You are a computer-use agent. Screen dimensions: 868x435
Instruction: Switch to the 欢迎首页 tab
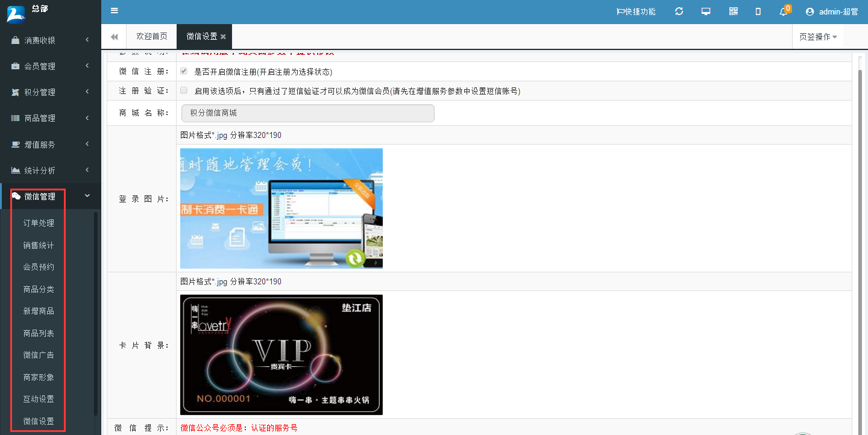(x=151, y=36)
